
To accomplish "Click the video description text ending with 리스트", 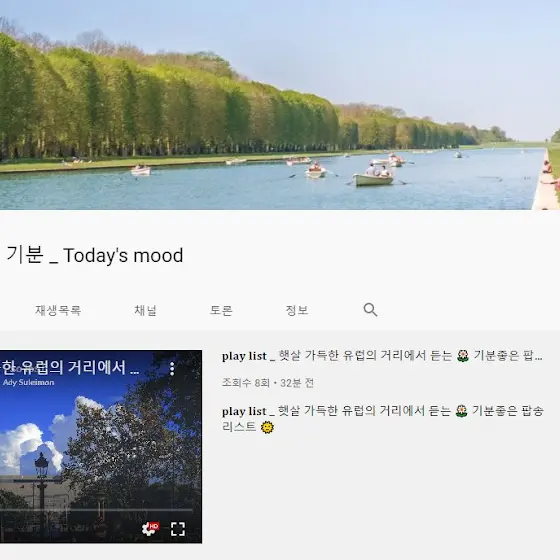I will 382,419.
